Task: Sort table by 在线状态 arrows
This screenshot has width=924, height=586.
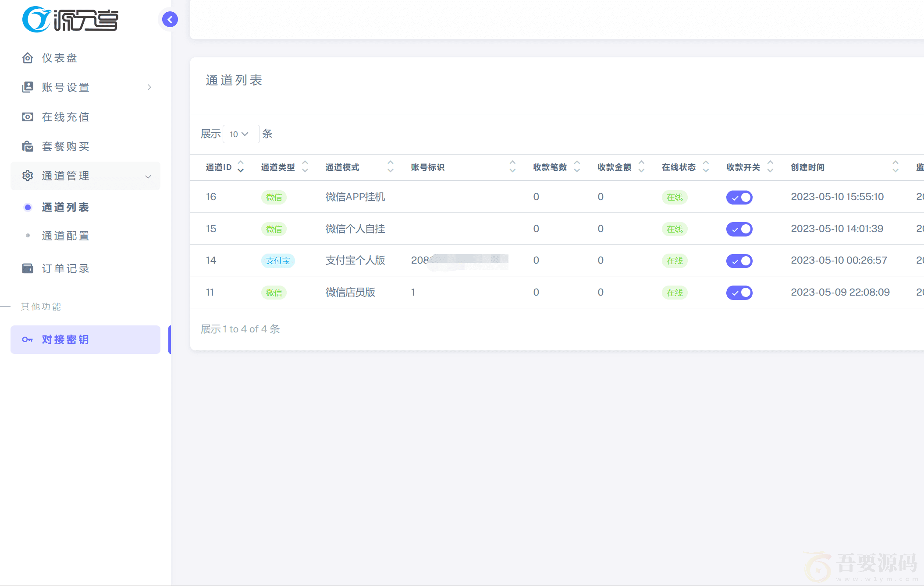Action: coord(706,167)
